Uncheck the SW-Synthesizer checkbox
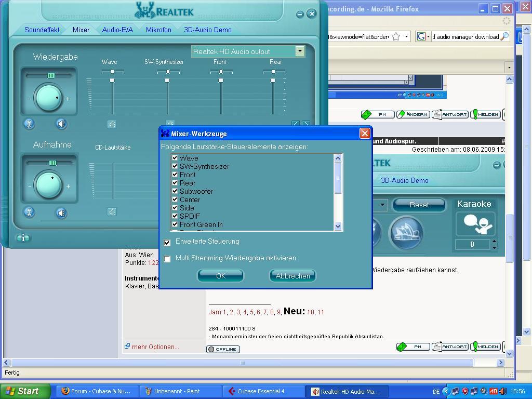 pos(175,166)
